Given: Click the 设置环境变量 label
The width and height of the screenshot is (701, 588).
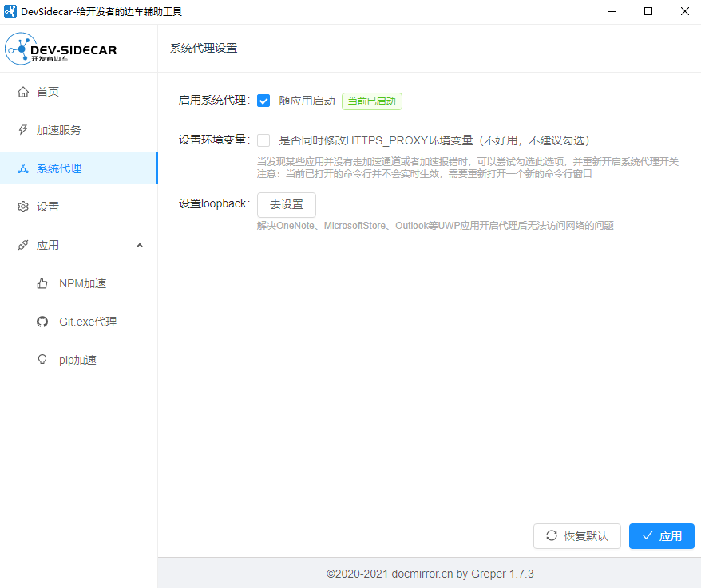Looking at the screenshot, I should 214,140.
